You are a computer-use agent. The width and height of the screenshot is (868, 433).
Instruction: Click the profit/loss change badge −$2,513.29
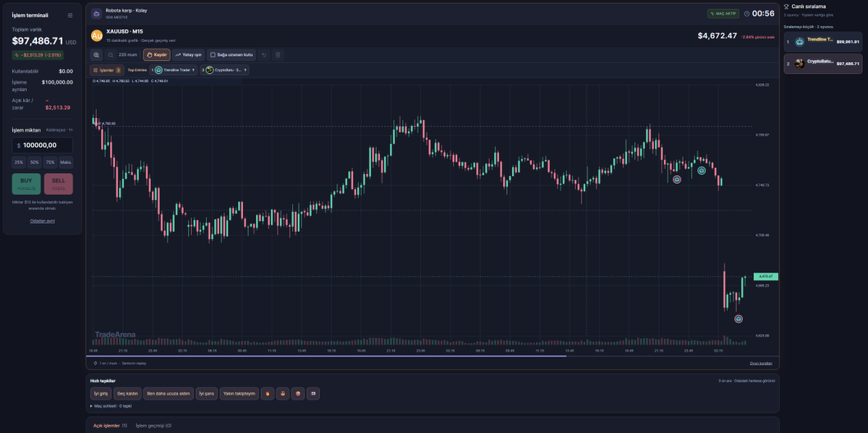[38, 55]
